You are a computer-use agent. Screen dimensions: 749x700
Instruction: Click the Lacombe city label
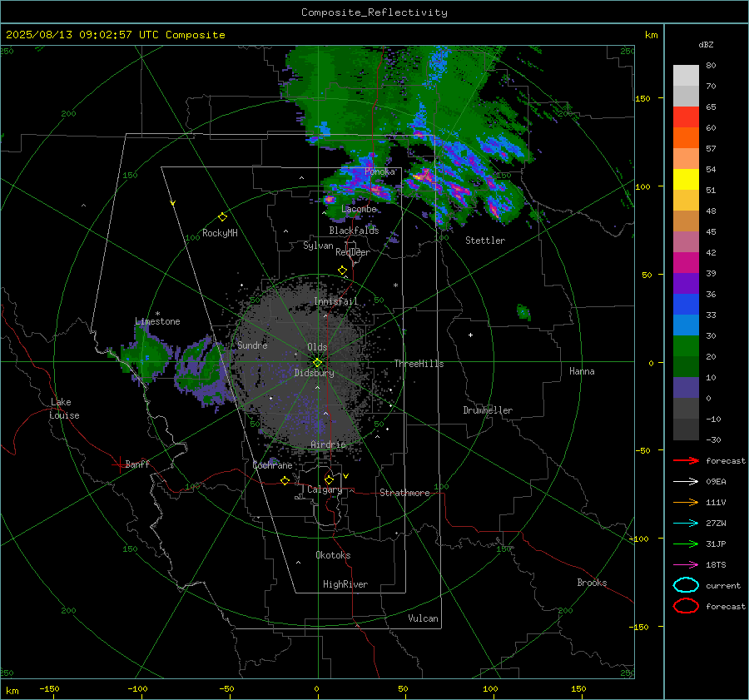point(359,209)
